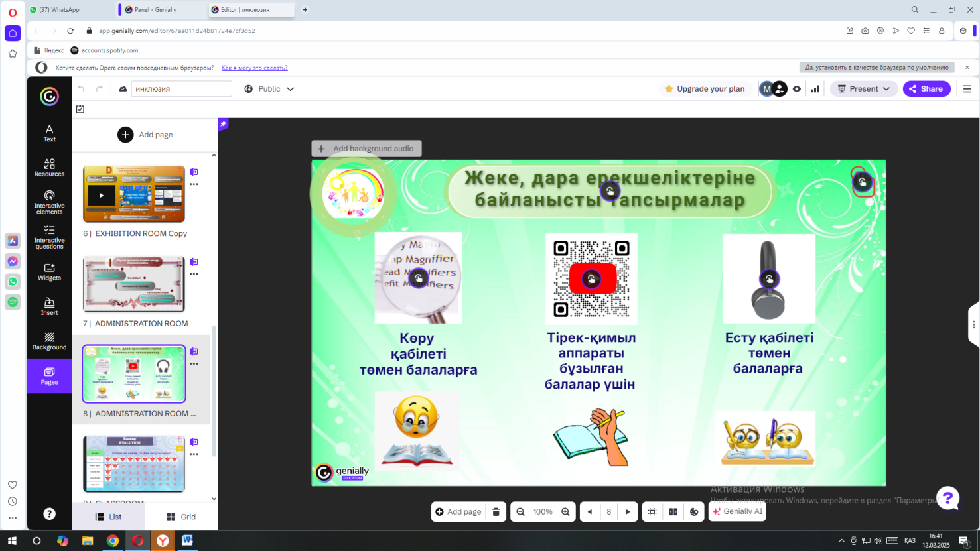Select page 6 EXHIBITION ROOM Copy thumbnail

point(134,194)
